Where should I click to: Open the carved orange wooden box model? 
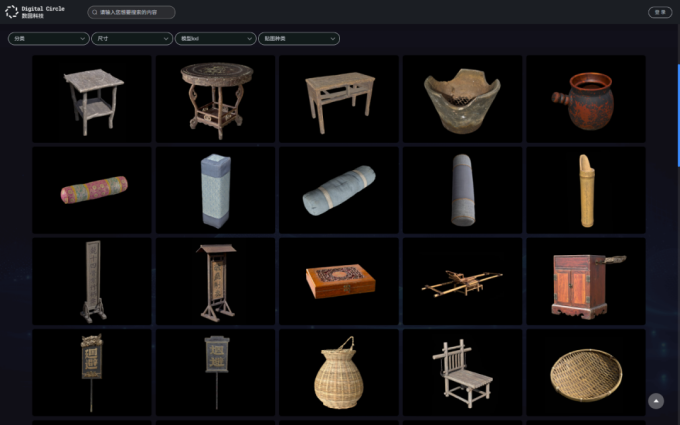point(339,281)
